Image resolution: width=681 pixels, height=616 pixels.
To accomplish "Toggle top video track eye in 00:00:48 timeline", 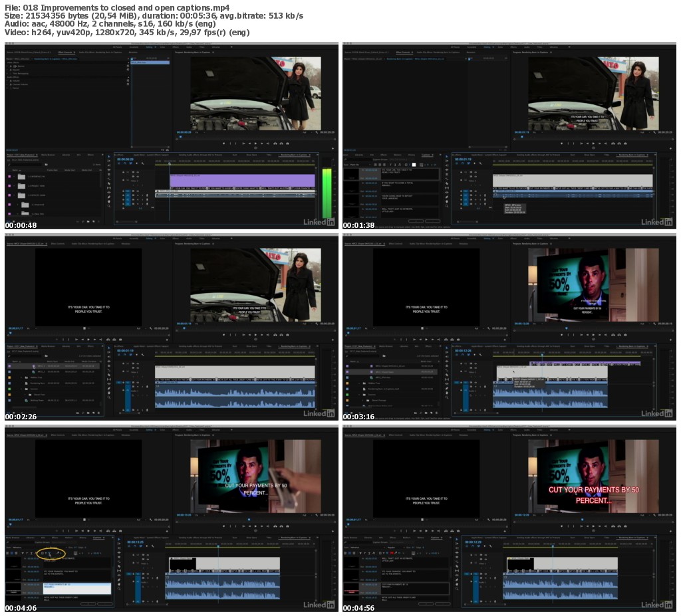I will pyautogui.click(x=138, y=172).
